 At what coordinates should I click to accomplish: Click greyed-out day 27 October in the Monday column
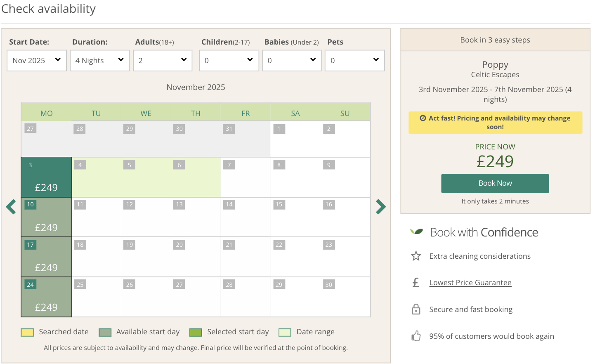point(47,139)
